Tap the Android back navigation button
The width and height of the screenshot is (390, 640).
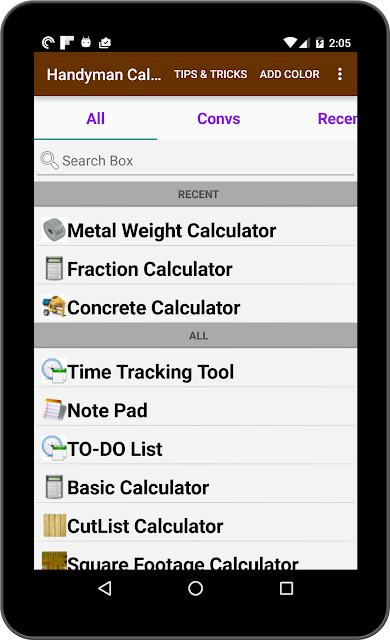coord(105,588)
